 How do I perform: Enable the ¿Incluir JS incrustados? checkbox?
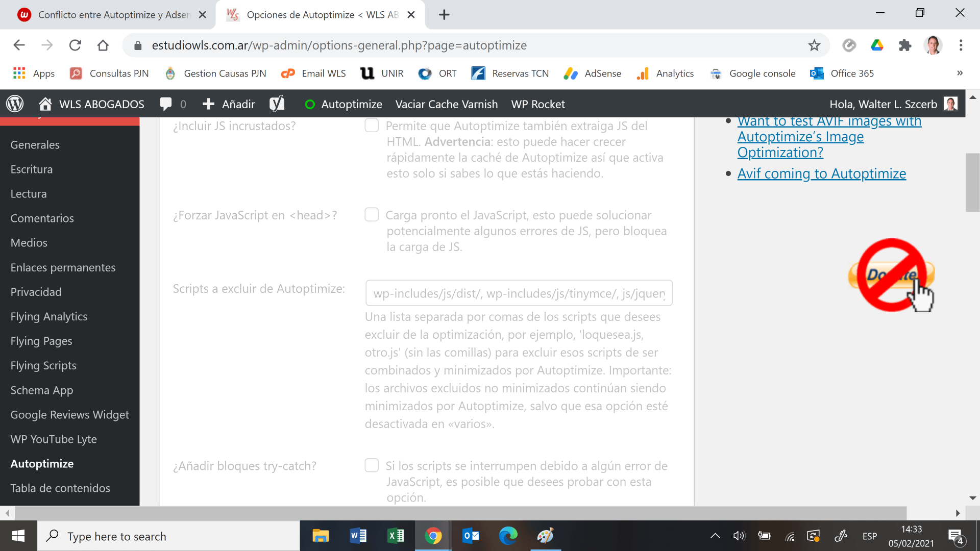point(372,126)
